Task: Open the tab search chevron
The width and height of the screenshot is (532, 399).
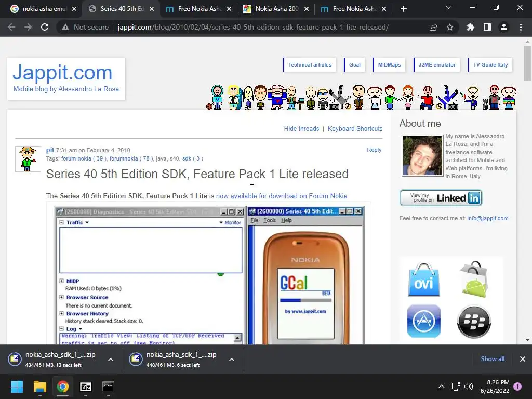Action: coord(448,7)
